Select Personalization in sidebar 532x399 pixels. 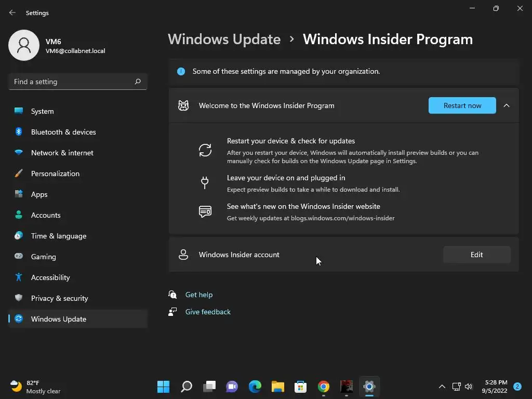coord(78,173)
